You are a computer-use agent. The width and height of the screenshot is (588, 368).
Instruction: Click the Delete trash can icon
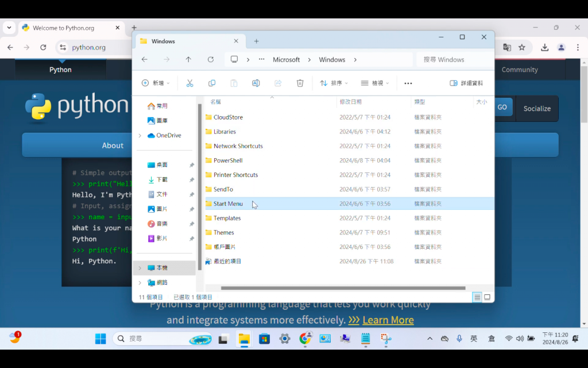coord(300,83)
